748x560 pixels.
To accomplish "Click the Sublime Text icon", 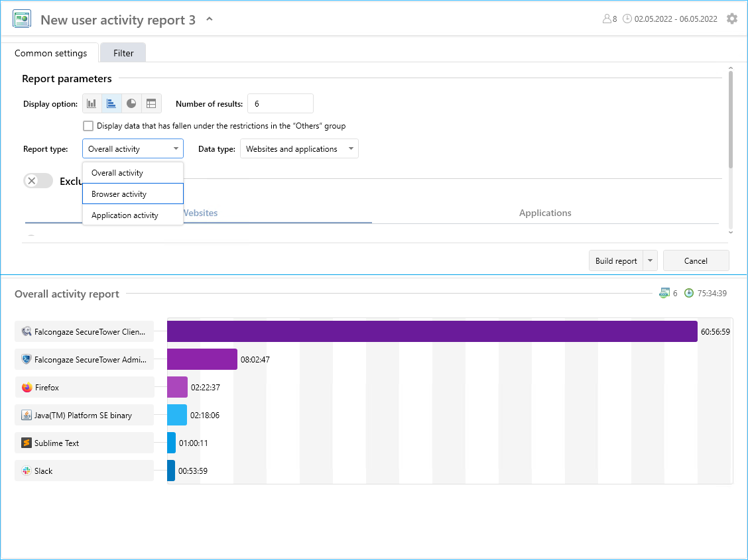I will click(27, 443).
